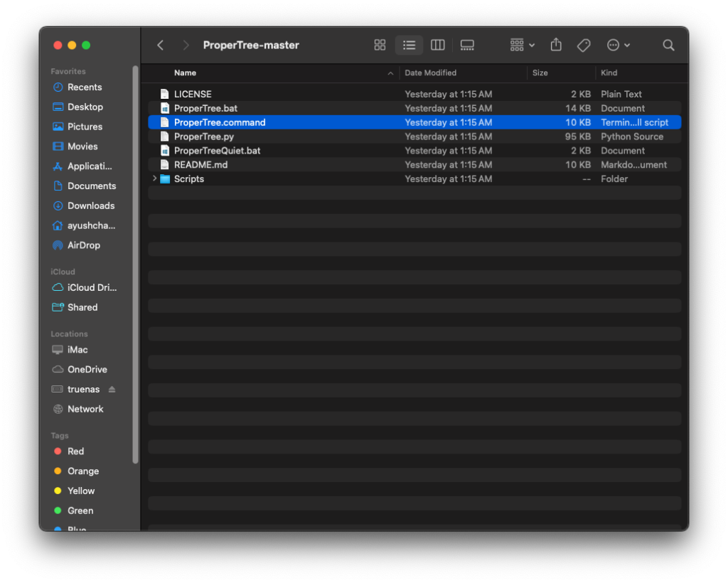Go forward with the forward chevron

[186, 45]
